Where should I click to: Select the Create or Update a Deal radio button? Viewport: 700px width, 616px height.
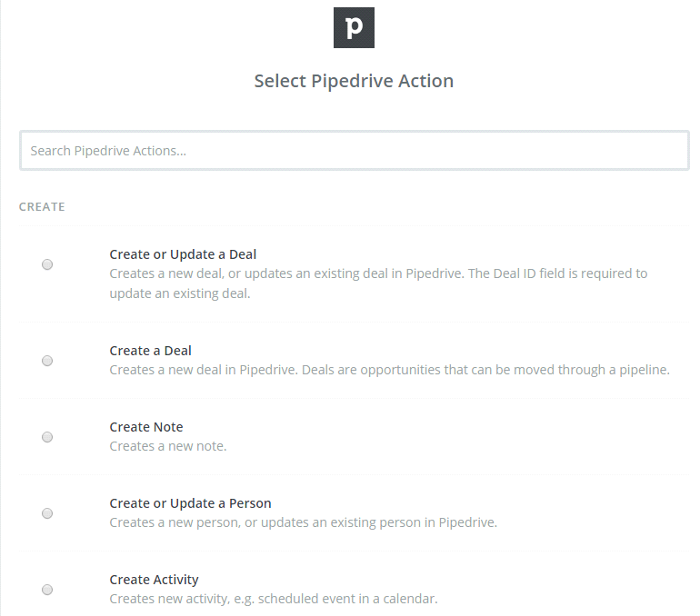(x=47, y=264)
